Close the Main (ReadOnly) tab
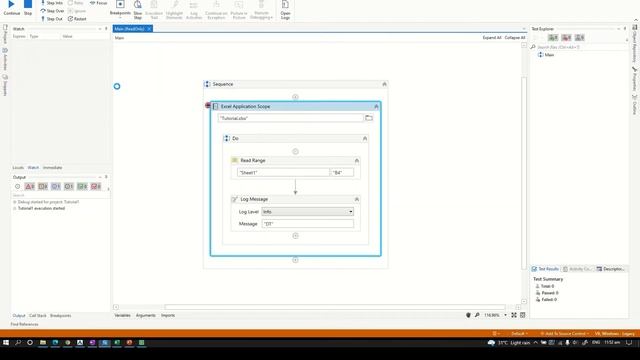 click(x=149, y=29)
